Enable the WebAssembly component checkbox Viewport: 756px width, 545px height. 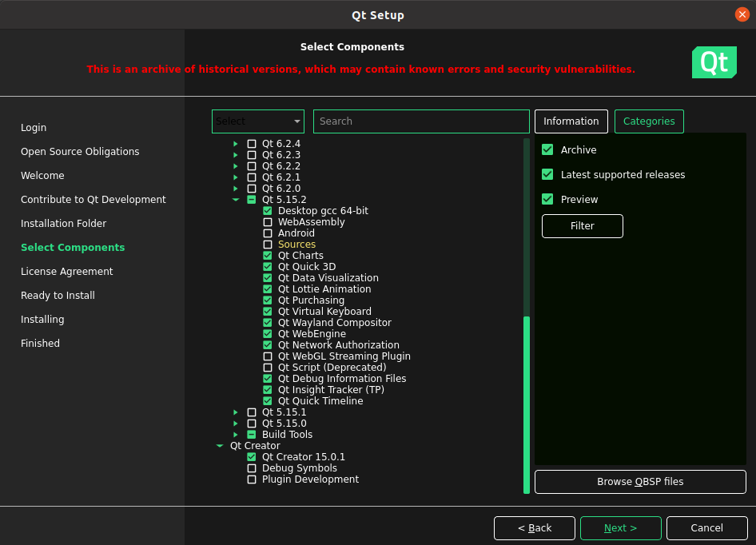(268, 222)
